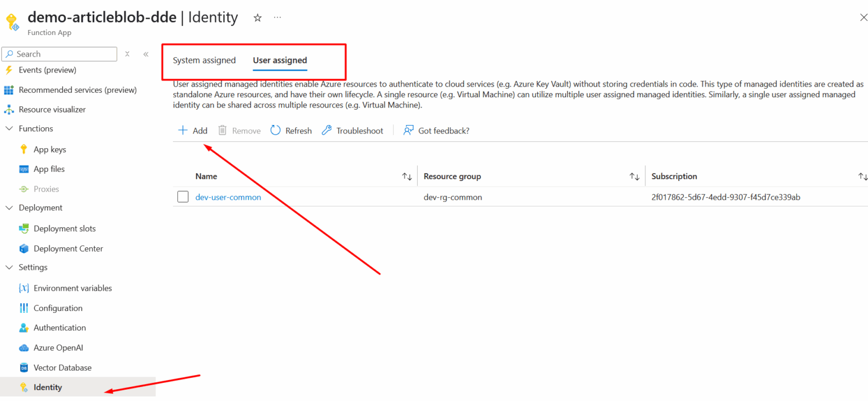Screen dimensions: 868x401
Task: Star this Function App as favorite
Action: pyautogui.click(x=257, y=17)
